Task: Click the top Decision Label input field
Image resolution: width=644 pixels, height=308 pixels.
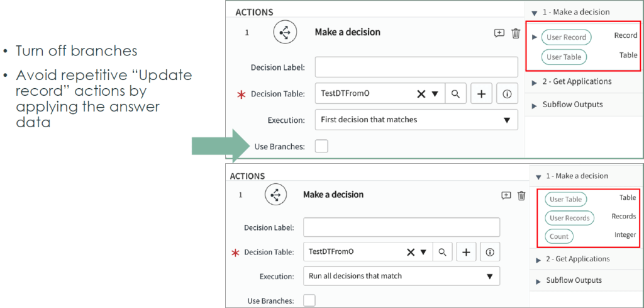Action: tap(416, 67)
